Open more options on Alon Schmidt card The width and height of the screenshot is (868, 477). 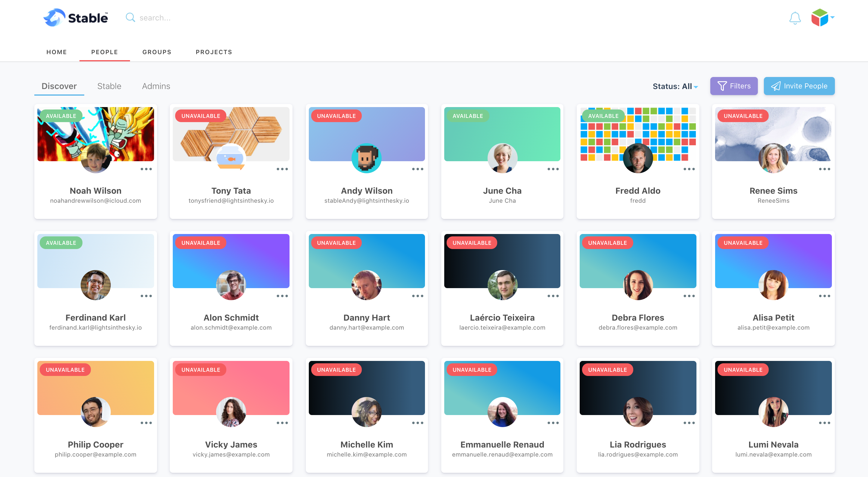point(282,296)
